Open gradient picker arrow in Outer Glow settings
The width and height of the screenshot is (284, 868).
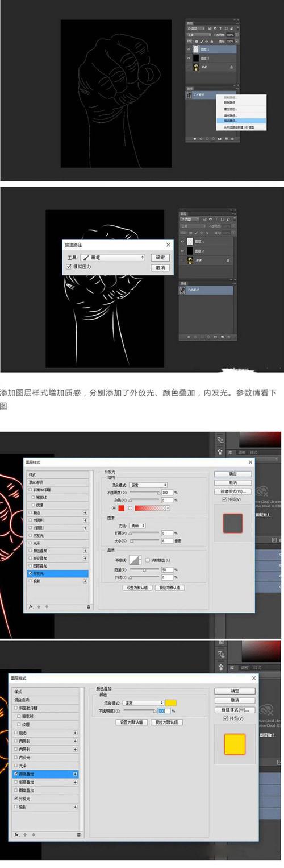tap(168, 507)
